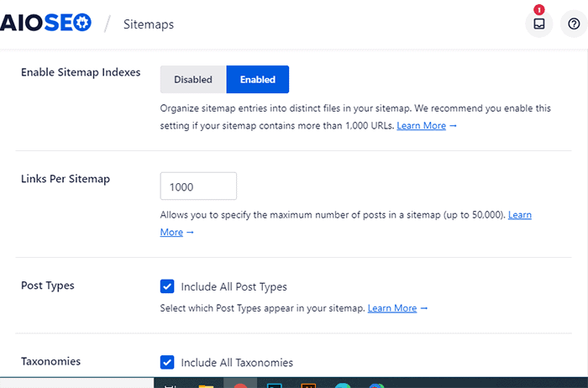Follow Learn More link for Links Per Sitemap
588x388 pixels.
click(x=520, y=215)
